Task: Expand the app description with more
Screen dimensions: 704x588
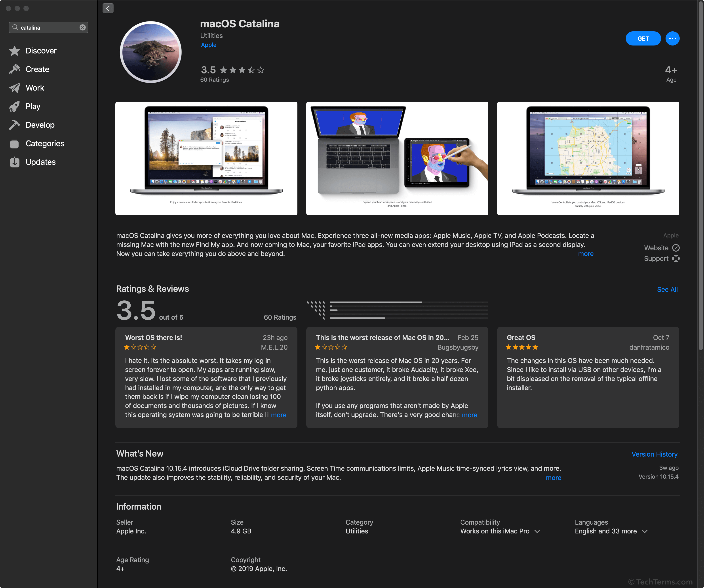Action: click(586, 254)
